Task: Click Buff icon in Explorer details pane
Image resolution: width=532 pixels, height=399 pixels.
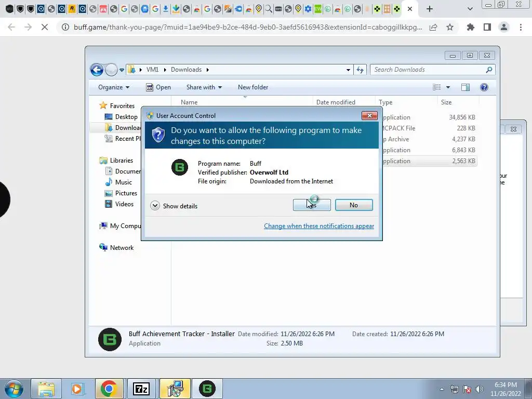Action: click(x=110, y=339)
